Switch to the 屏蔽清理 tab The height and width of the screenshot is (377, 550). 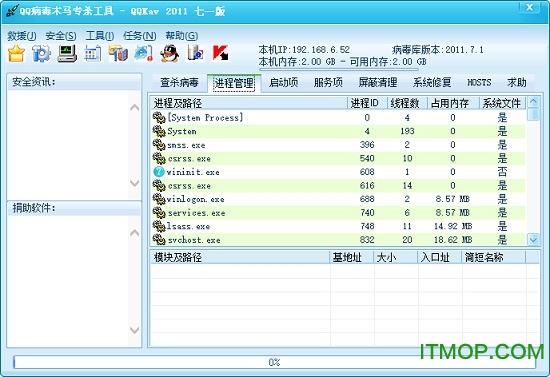coord(378,83)
